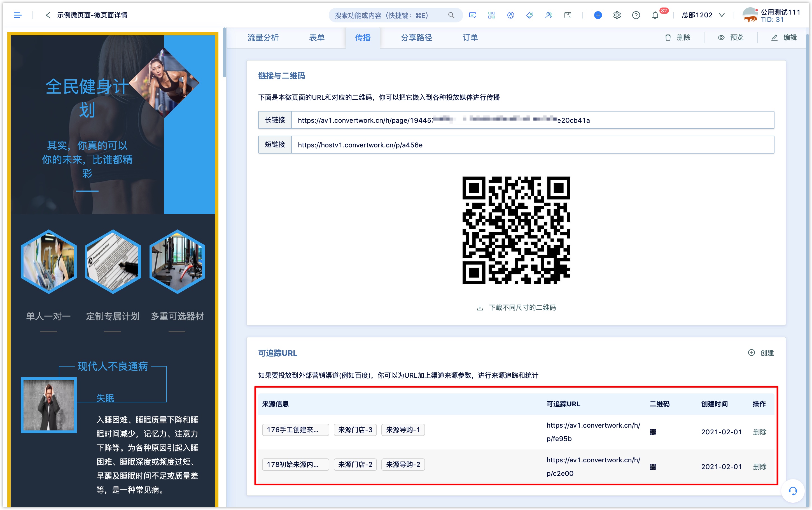Click the 来源门店-3 tag
812x510 pixels.
coord(355,430)
